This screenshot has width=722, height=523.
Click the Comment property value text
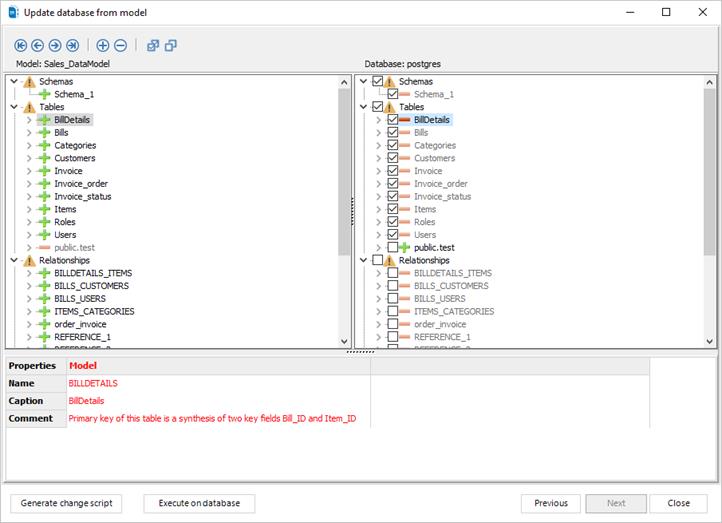coord(212,418)
